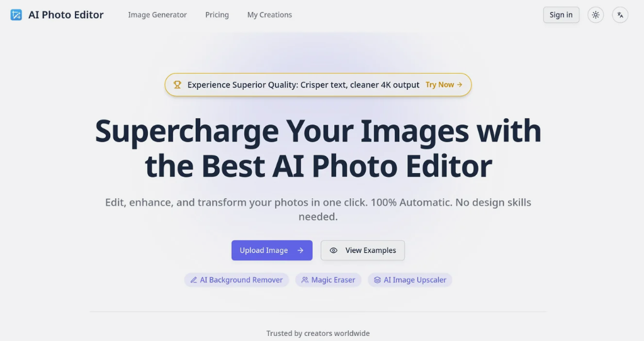644x341 pixels.
Task: Click the AI Photo Editor brand name
Action: coord(66,15)
